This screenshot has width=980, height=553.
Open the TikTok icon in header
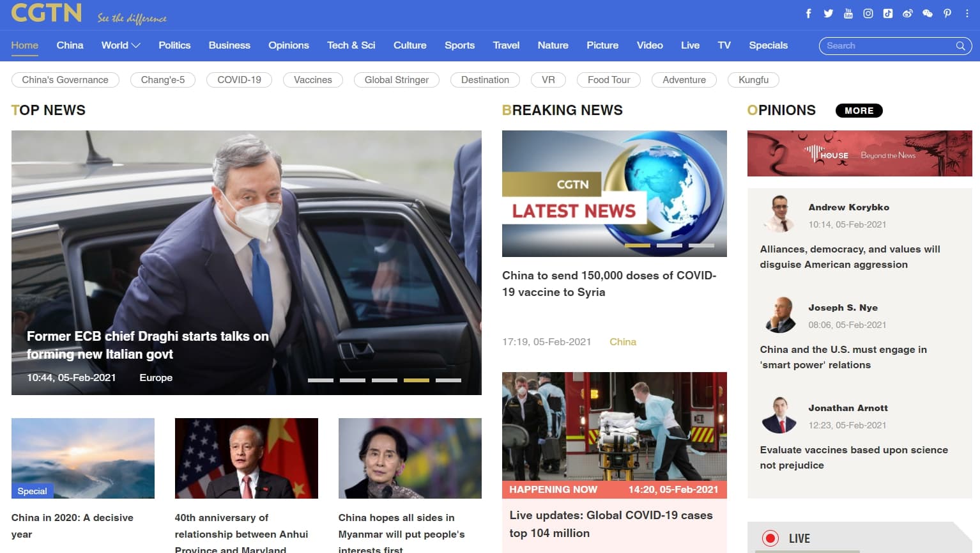pyautogui.click(x=887, y=13)
